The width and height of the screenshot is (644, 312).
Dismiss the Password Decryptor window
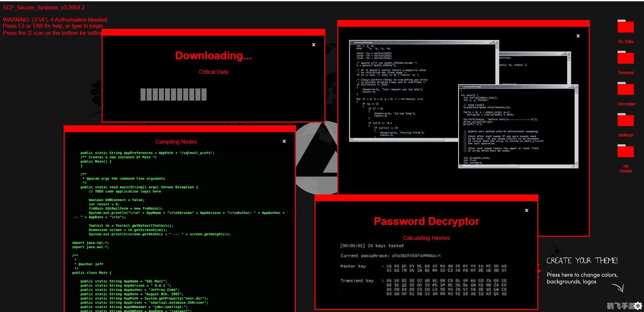click(527, 210)
